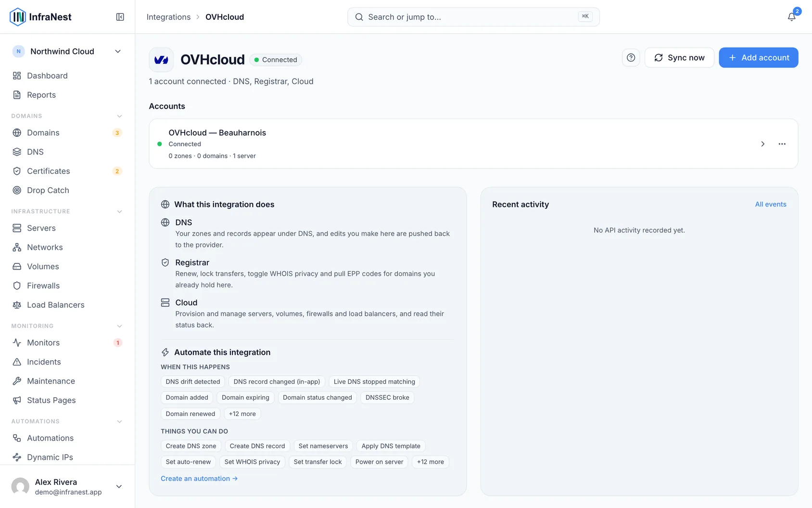Click the Firewalls shield icon
812x508 pixels.
[17, 286]
